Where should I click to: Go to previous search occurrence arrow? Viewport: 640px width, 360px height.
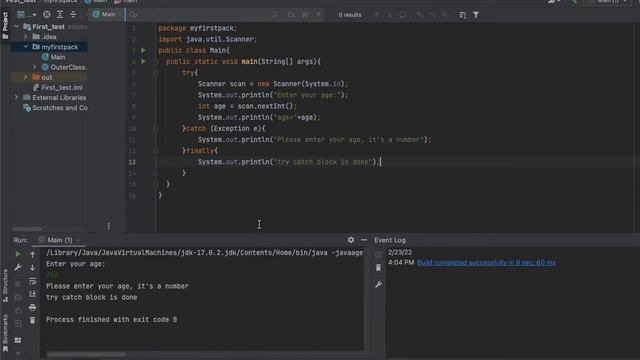pos(376,15)
